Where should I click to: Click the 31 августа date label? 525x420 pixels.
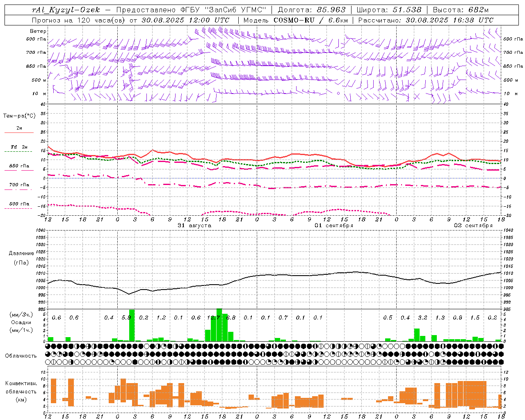194,226
